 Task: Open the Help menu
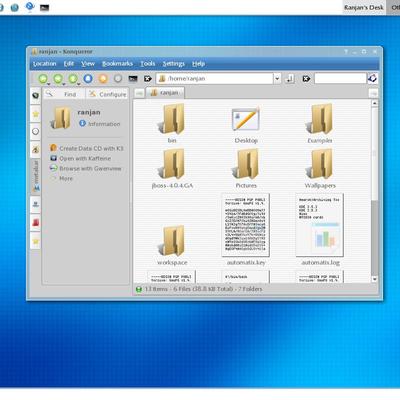(198, 64)
